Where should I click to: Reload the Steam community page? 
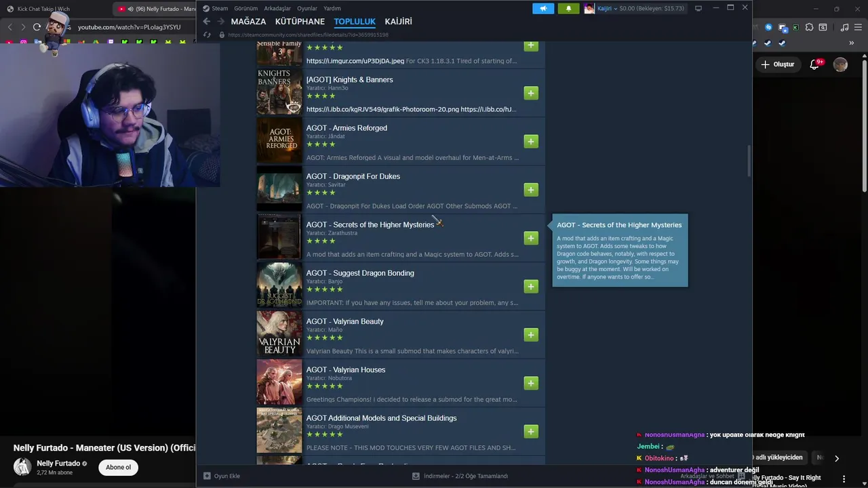pos(207,35)
